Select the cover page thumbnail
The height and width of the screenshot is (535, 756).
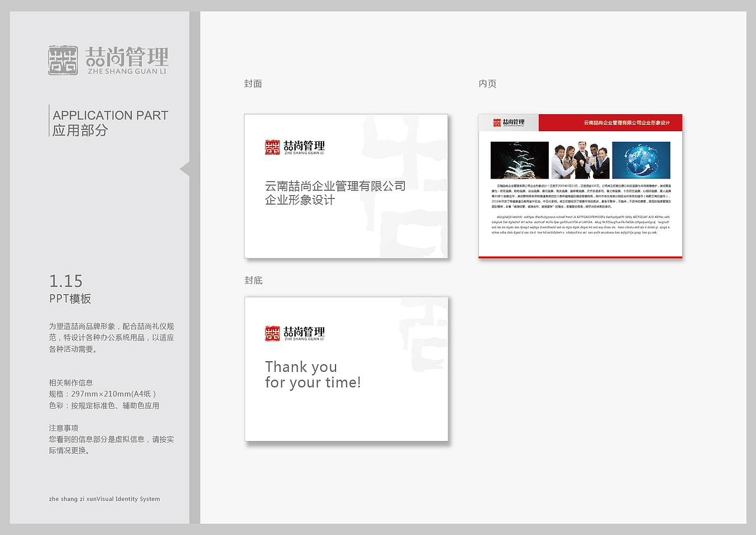click(346, 186)
